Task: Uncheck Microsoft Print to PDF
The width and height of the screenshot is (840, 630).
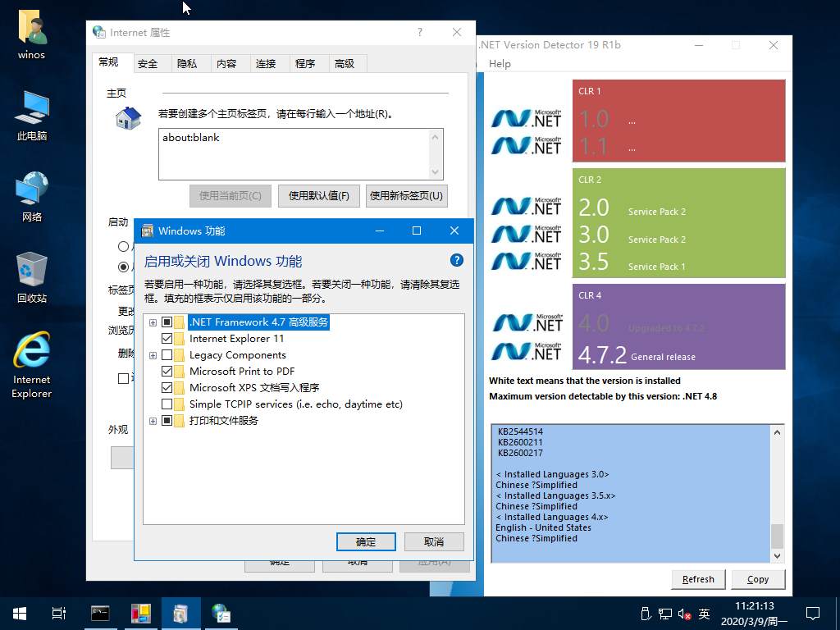Action: [167, 372]
